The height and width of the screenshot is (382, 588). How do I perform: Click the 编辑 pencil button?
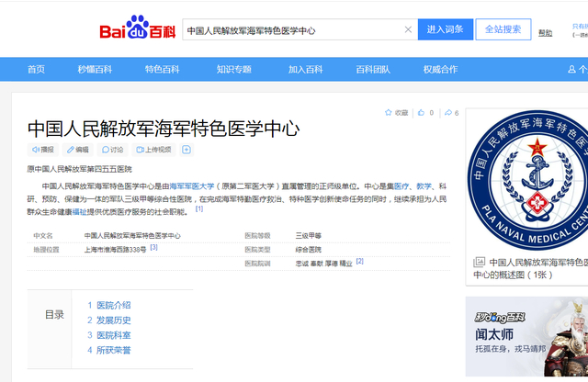(x=77, y=150)
